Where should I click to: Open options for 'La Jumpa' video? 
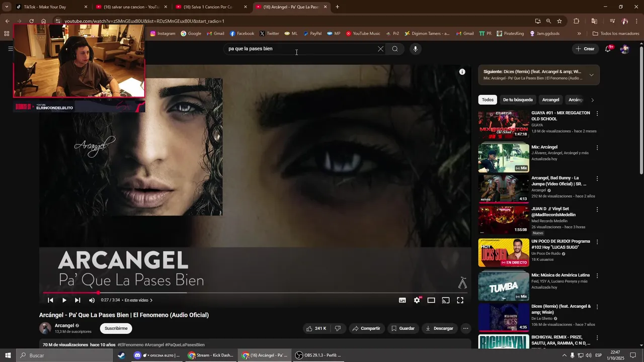tap(597, 178)
